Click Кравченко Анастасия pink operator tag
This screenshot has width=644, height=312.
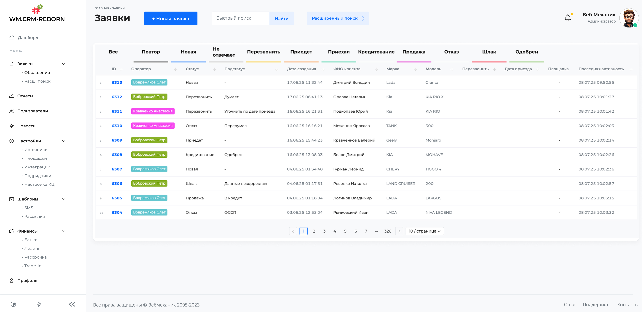(153, 111)
